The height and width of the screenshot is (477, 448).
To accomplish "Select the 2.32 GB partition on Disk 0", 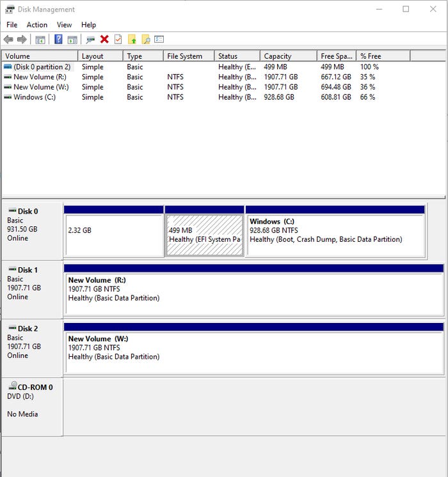I will [x=114, y=231].
